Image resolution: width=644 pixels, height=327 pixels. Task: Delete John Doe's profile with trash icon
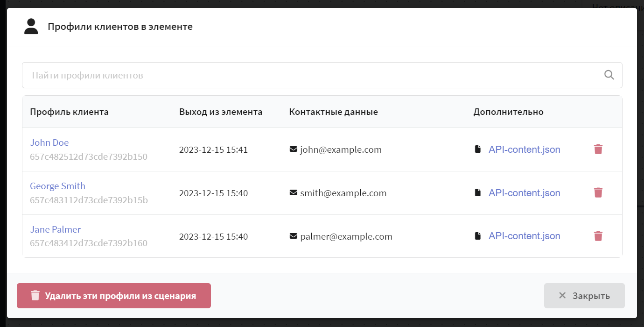tap(598, 149)
